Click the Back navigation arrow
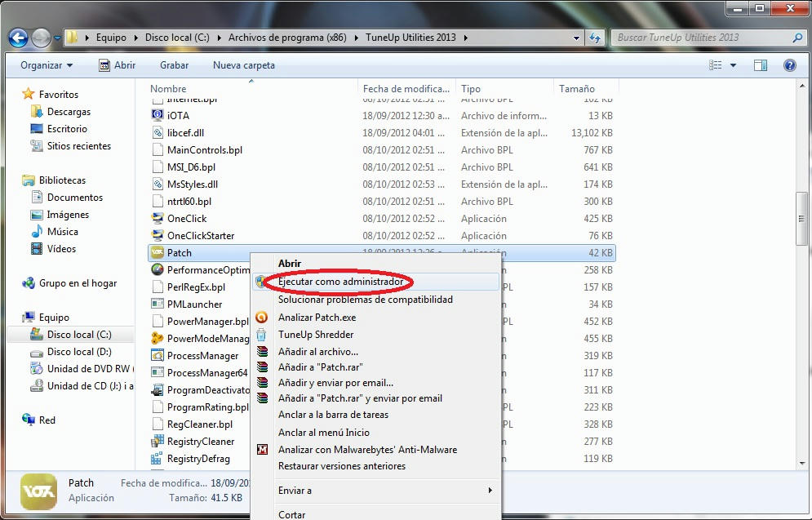Viewport: 812px width, 520px height. click(18, 38)
